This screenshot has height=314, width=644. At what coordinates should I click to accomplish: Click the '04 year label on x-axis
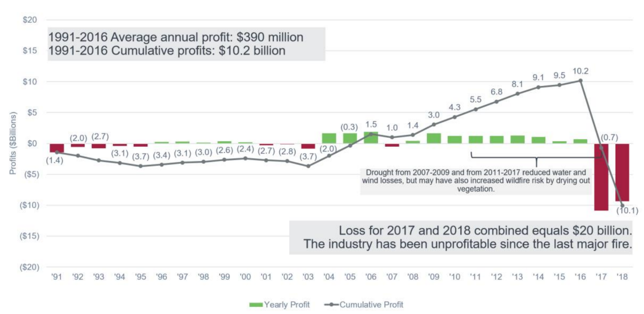329,277
